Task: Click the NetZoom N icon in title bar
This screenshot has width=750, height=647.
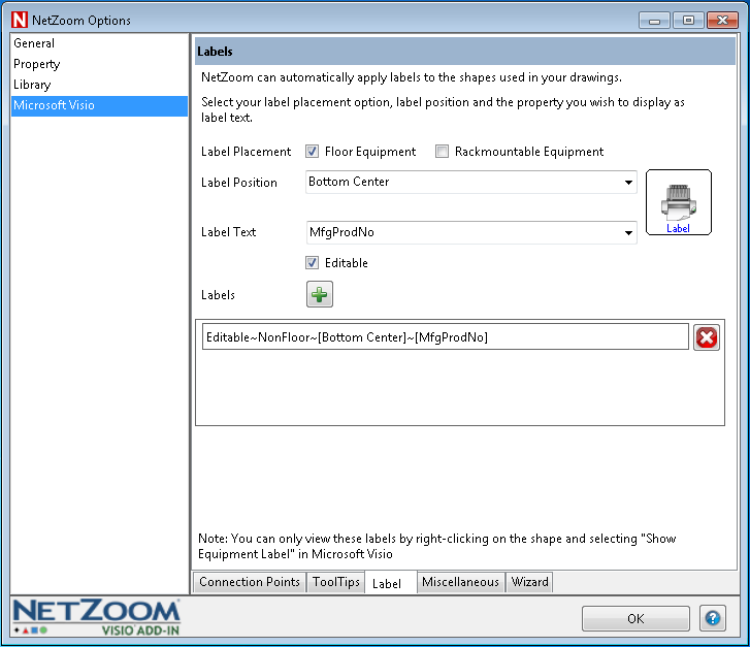Action: (20, 20)
